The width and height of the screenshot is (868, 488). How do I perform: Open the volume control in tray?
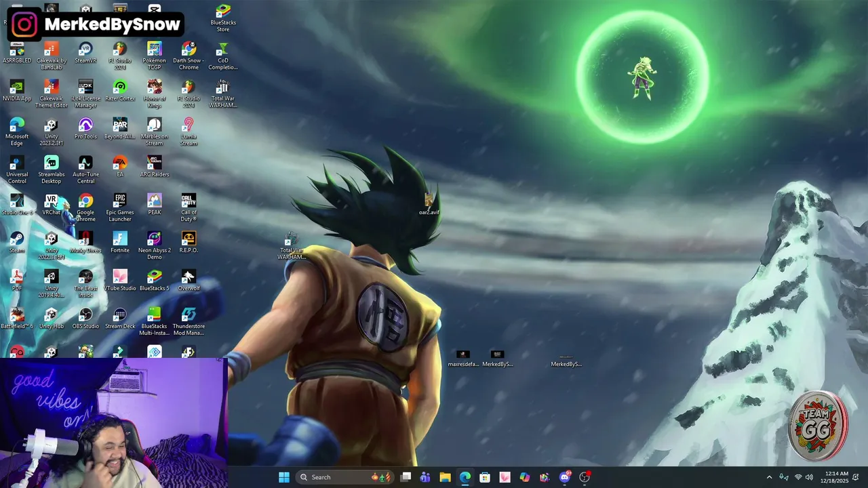pos(810,477)
